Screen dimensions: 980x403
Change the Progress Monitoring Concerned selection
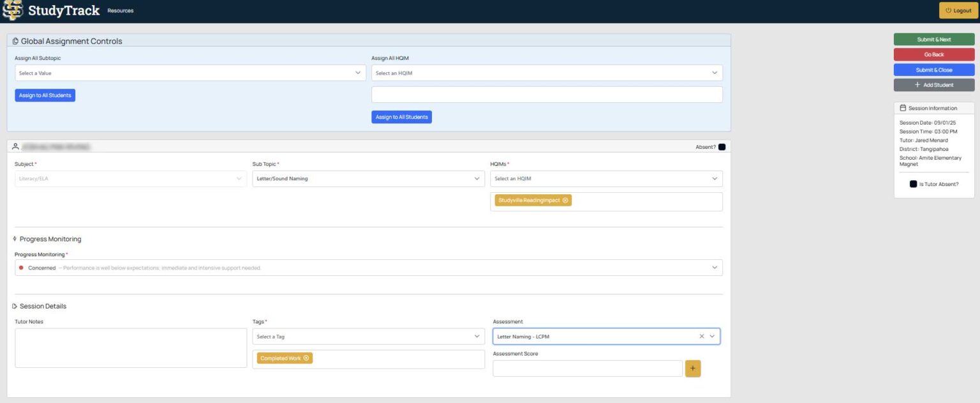(x=369, y=268)
